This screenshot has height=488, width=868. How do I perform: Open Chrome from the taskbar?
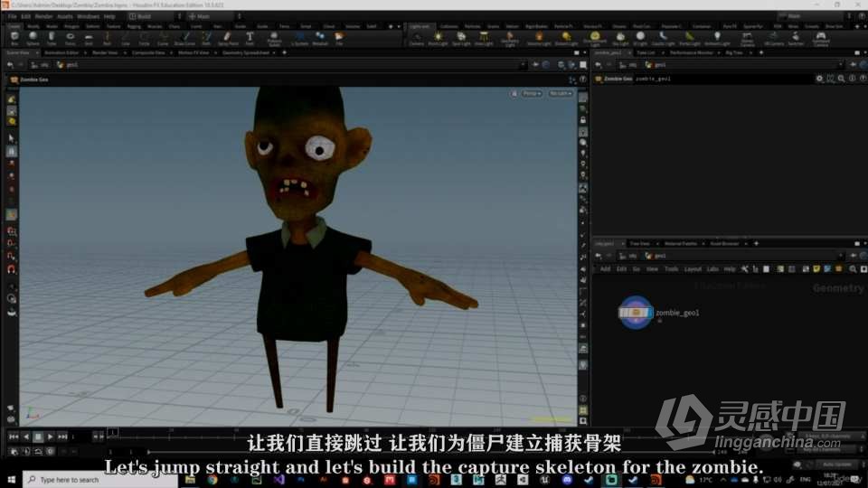pyautogui.click(x=212, y=480)
